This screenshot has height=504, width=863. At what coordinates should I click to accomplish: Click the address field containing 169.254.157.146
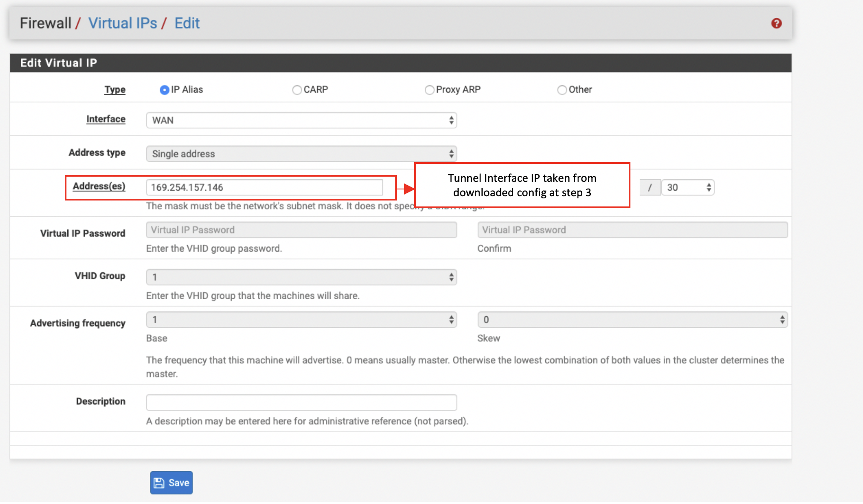(264, 187)
